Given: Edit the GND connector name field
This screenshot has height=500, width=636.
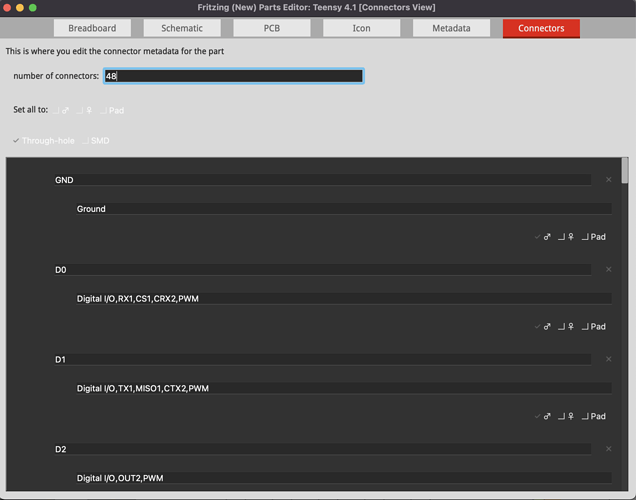Looking at the screenshot, I should 323,180.
